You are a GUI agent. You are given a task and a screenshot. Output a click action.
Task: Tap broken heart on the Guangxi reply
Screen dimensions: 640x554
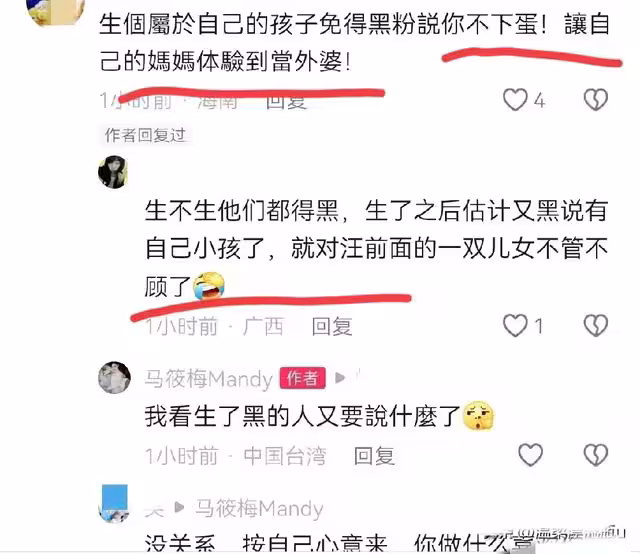pyautogui.click(x=596, y=325)
